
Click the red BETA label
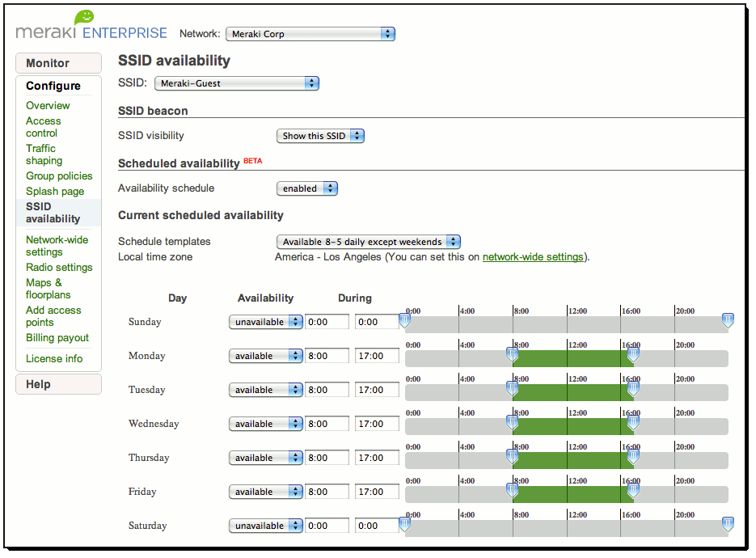coord(252,161)
